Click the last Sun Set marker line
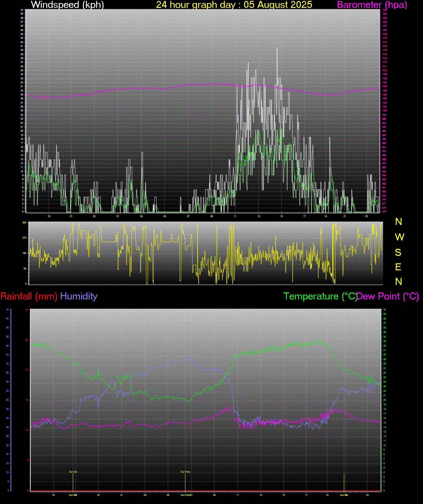423x504 pixels. 344,481
